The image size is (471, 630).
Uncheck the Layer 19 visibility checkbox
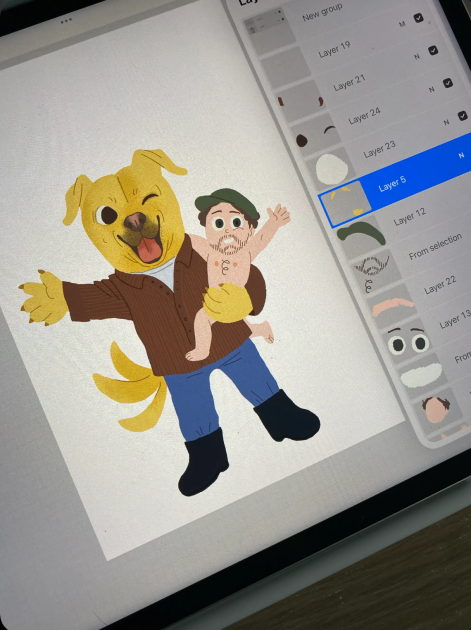click(x=418, y=18)
